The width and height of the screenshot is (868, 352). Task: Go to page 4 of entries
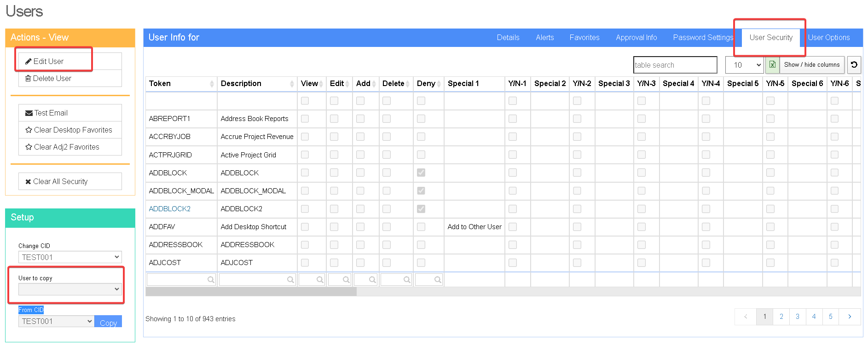click(814, 317)
